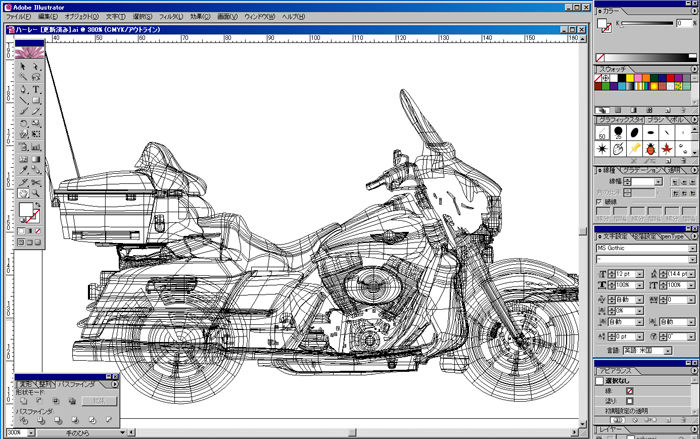Select the Mesh tool

(23, 159)
